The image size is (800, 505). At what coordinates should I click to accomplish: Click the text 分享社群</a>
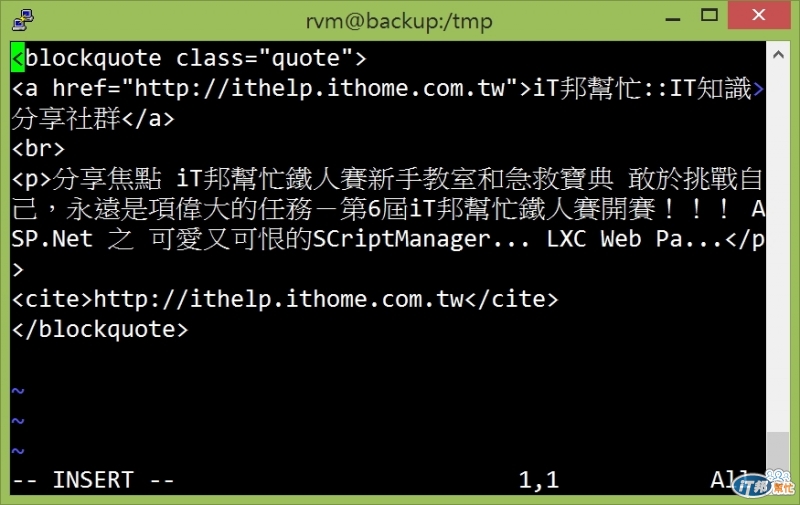click(x=93, y=118)
